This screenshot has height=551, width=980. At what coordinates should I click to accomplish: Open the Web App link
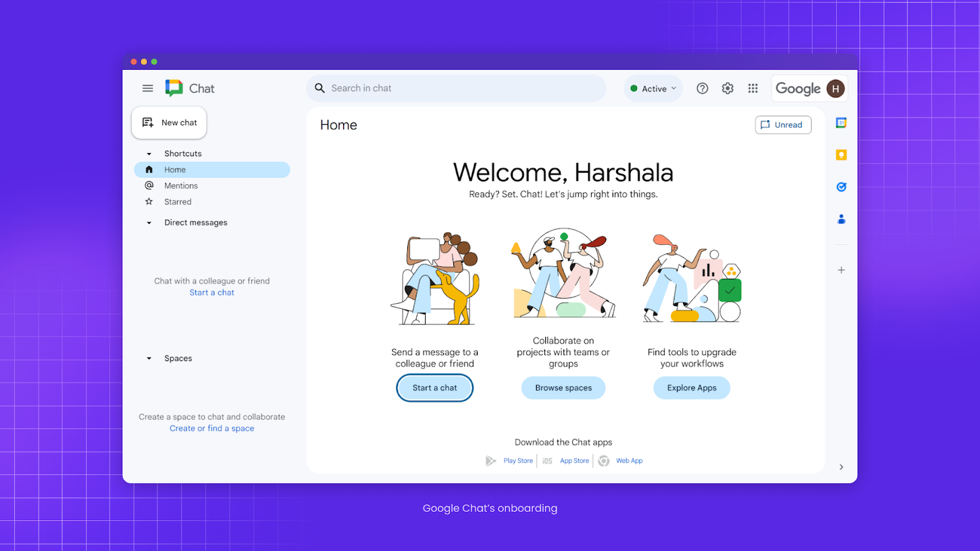(630, 461)
